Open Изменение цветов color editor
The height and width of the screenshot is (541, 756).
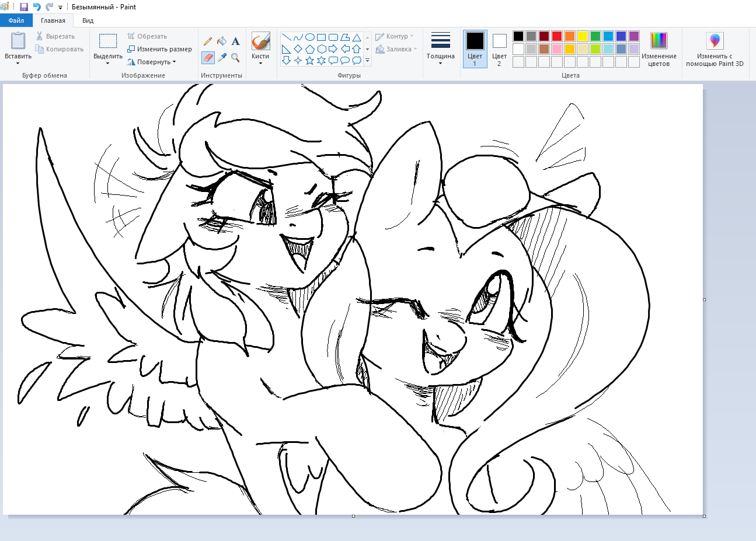(x=659, y=49)
